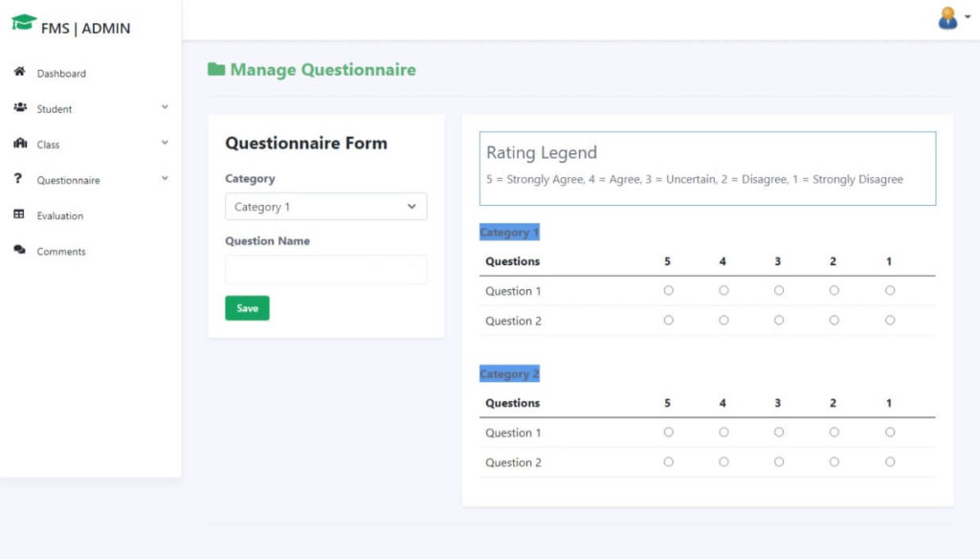The image size is (980, 559).
Task: Click the folder icon beside Manage Questionnaire
Action: 215,69
